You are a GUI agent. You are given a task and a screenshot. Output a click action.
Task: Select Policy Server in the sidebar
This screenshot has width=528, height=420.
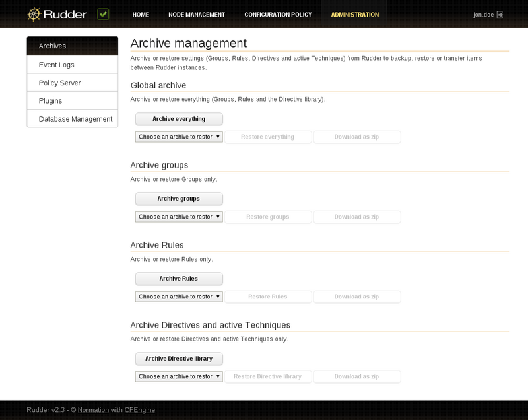73,83
